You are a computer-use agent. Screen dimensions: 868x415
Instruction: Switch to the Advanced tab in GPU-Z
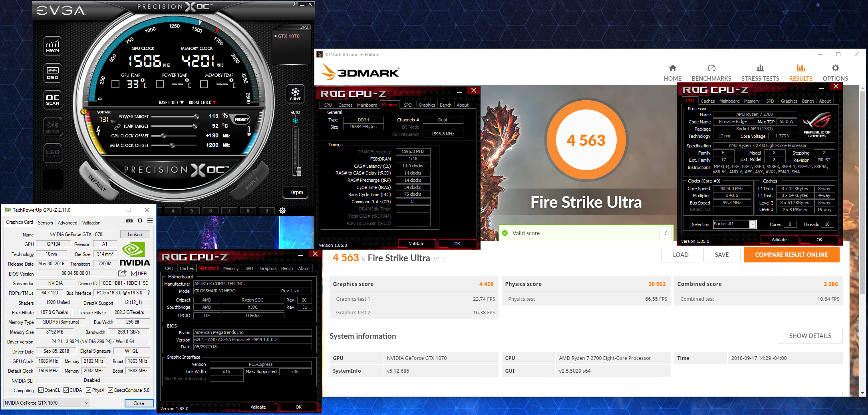coord(68,223)
